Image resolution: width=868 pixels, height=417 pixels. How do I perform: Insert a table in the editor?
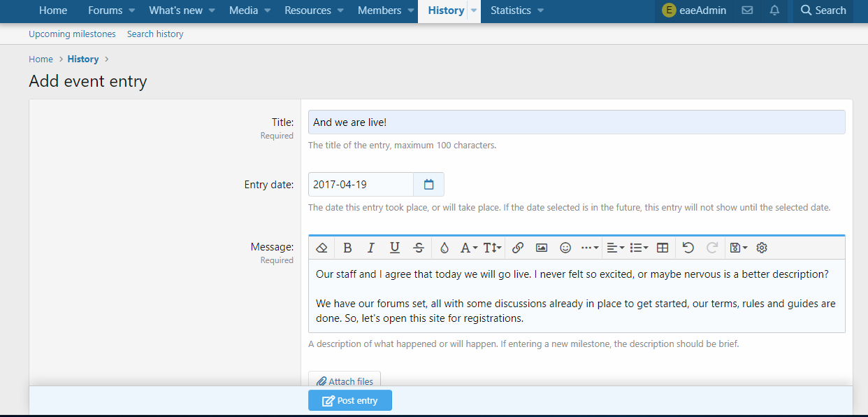pos(663,248)
